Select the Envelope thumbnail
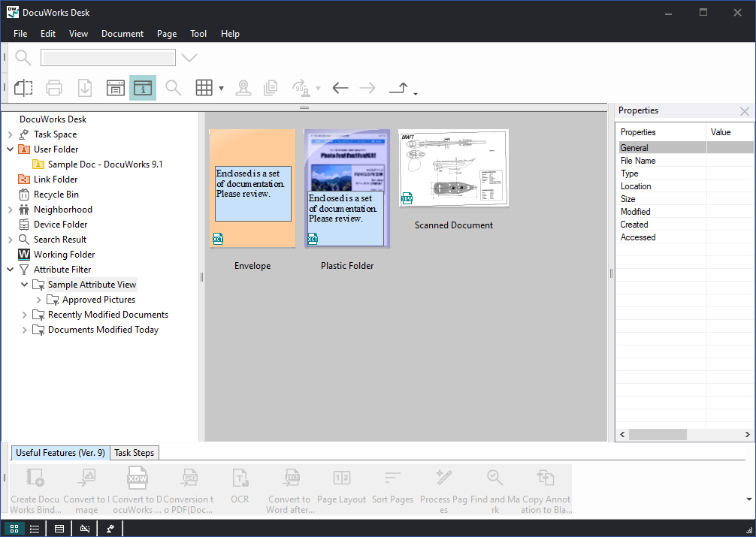 pyautogui.click(x=253, y=189)
